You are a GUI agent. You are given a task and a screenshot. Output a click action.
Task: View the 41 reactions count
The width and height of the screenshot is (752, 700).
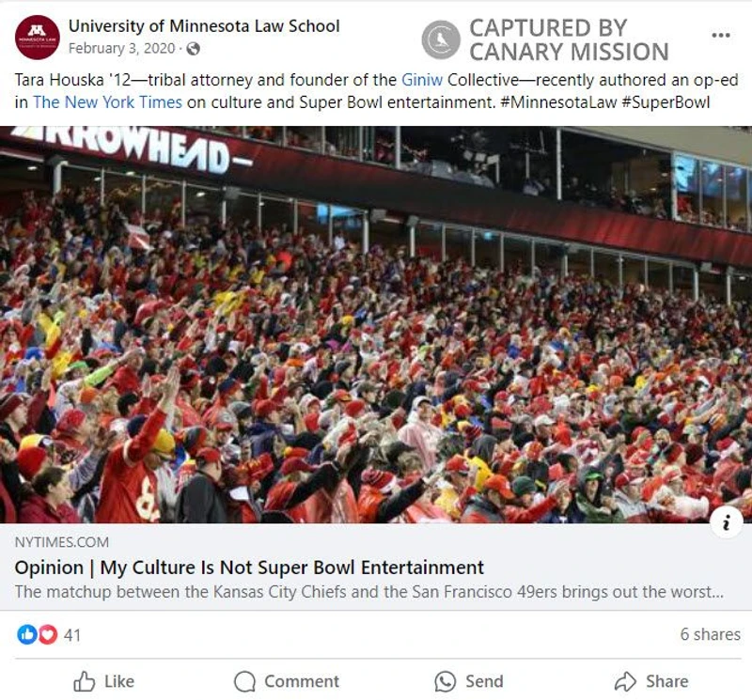(72, 635)
